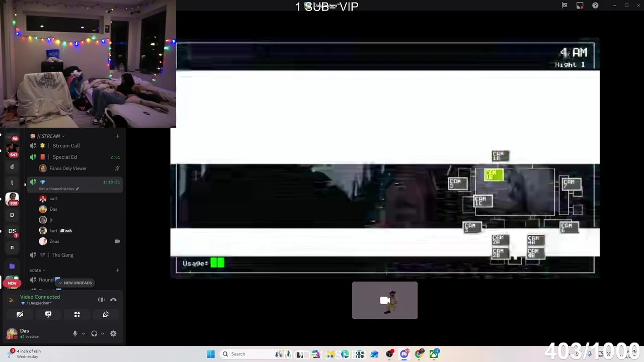Collapse the edate category
The image size is (644, 362).
click(x=37, y=270)
